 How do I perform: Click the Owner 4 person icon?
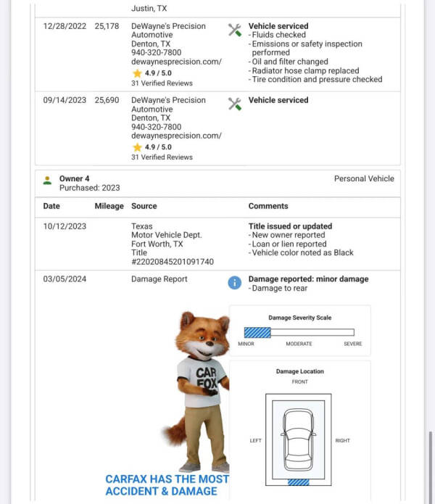tap(47, 180)
